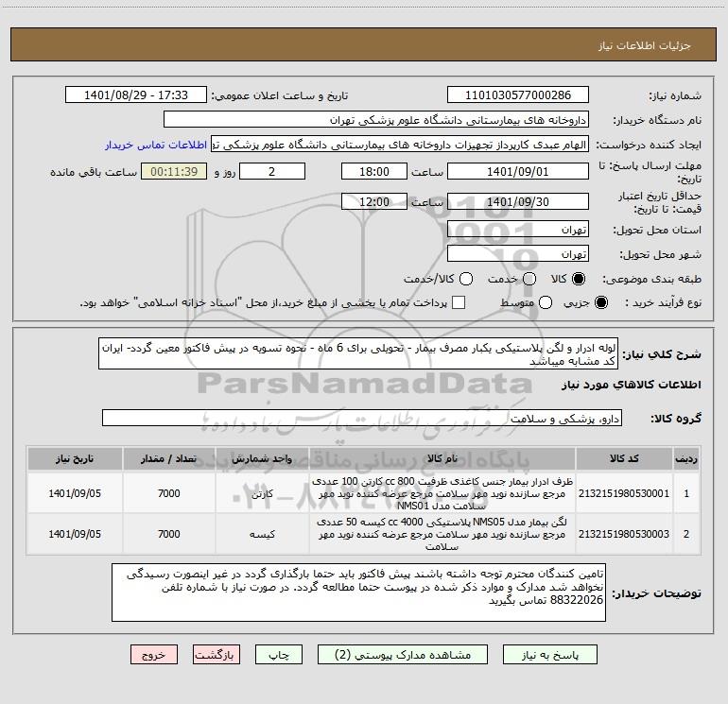Click the توضیحات خریدار label

tap(656, 593)
